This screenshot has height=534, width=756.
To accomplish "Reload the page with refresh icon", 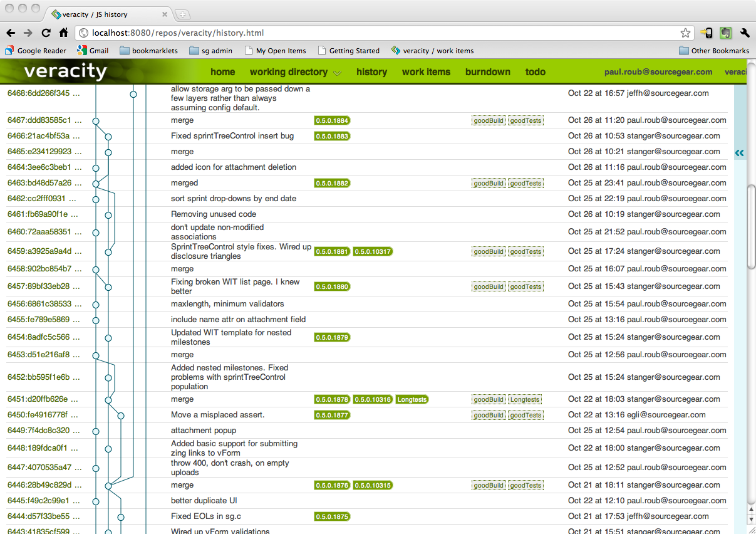I will [x=46, y=33].
